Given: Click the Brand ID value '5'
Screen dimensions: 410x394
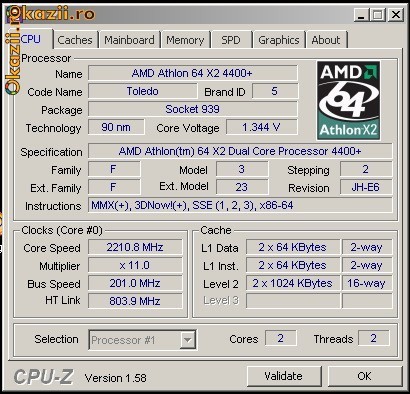Looking at the screenshot, I should click(275, 91).
